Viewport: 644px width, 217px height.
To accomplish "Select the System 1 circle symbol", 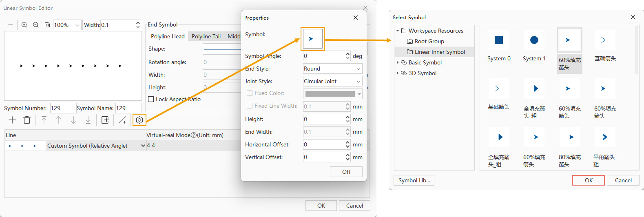I will coord(534,40).
